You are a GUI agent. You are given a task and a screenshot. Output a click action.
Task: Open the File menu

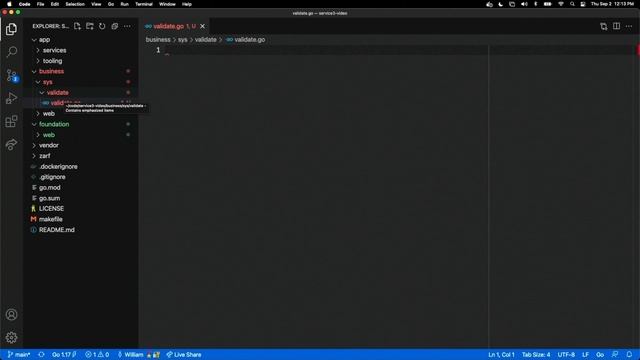[x=40, y=4]
